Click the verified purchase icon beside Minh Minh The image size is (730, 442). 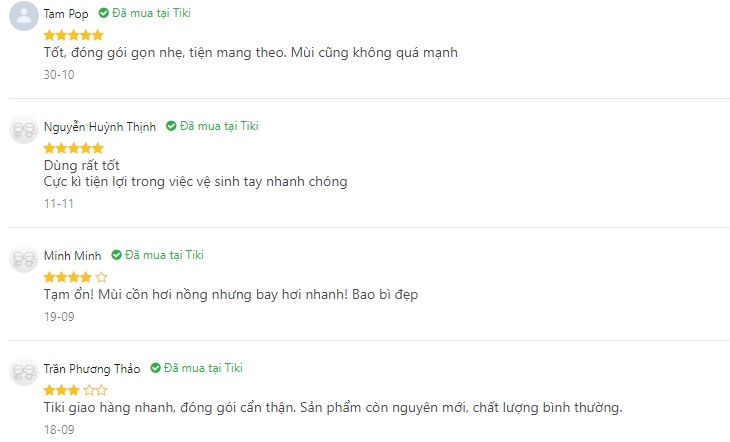point(116,255)
